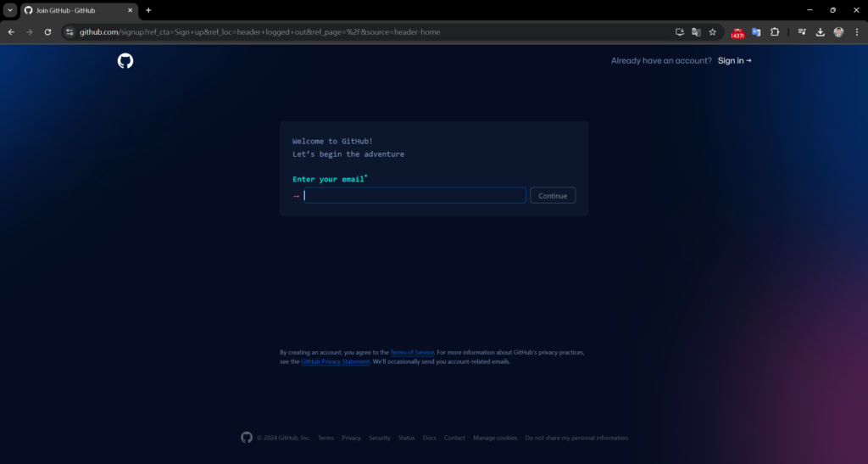This screenshot has height=464, width=868.
Task: Open the media control icon in toolbar
Action: [802, 32]
